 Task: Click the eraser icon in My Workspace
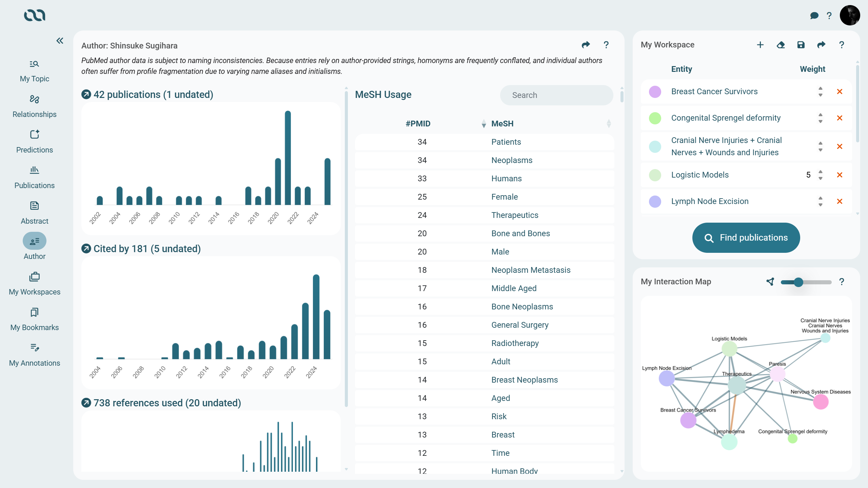pyautogui.click(x=781, y=45)
